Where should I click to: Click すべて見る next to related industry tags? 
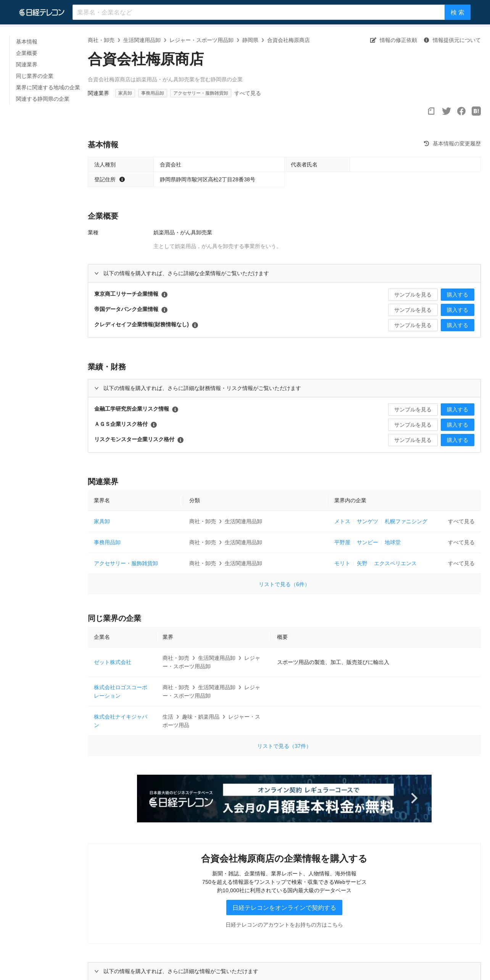coord(248,93)
